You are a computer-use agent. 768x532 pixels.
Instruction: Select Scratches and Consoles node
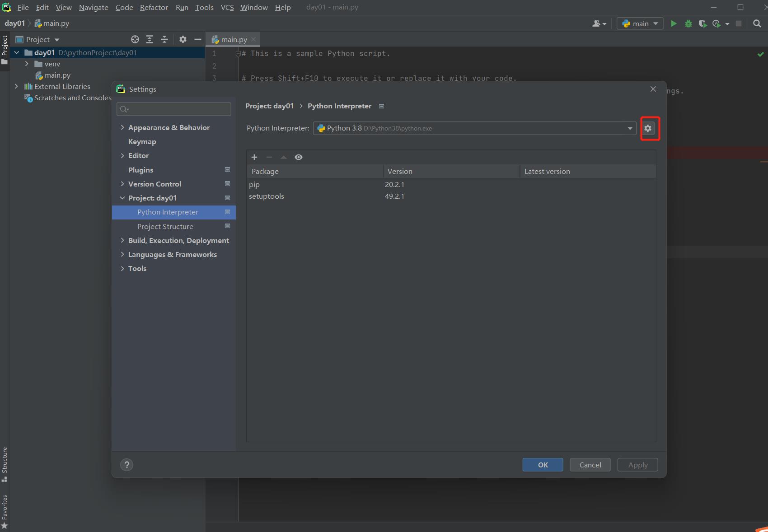68,98
